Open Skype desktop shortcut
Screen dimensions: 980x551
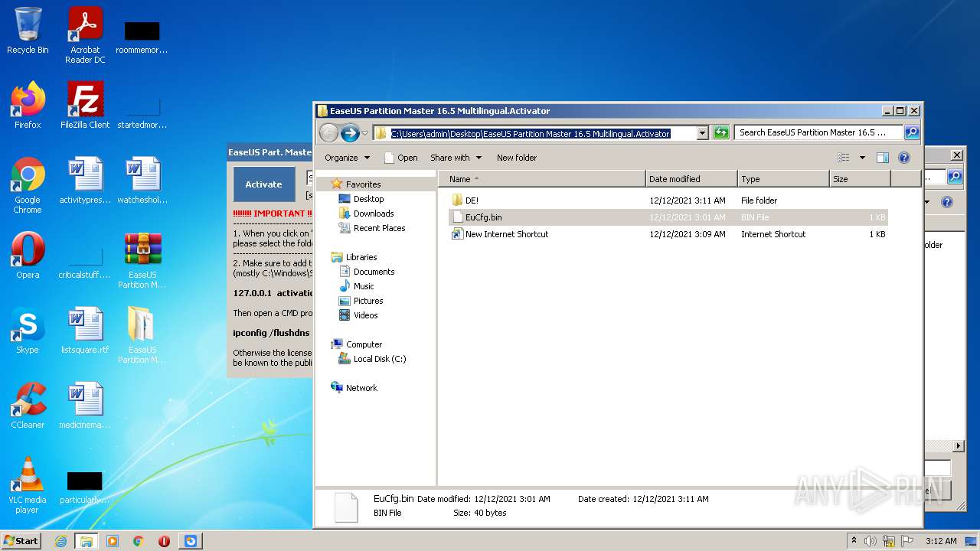tap(28, 330)
